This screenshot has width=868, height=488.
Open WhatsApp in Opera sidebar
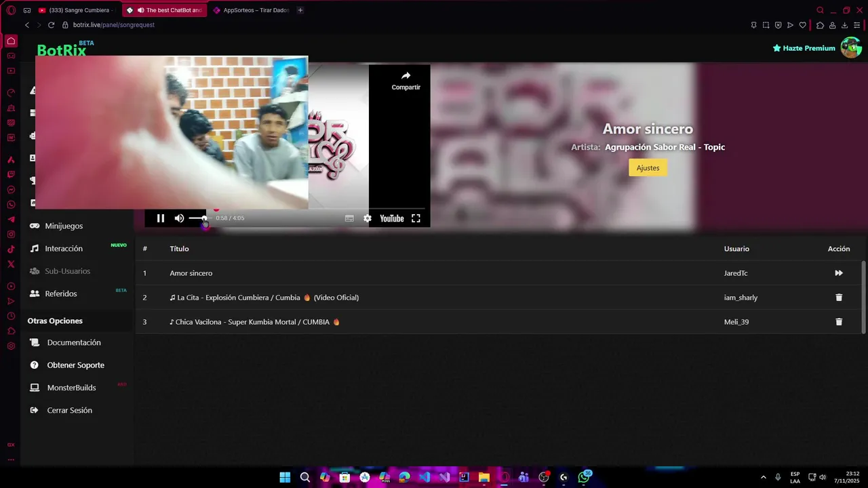(11, 205)
